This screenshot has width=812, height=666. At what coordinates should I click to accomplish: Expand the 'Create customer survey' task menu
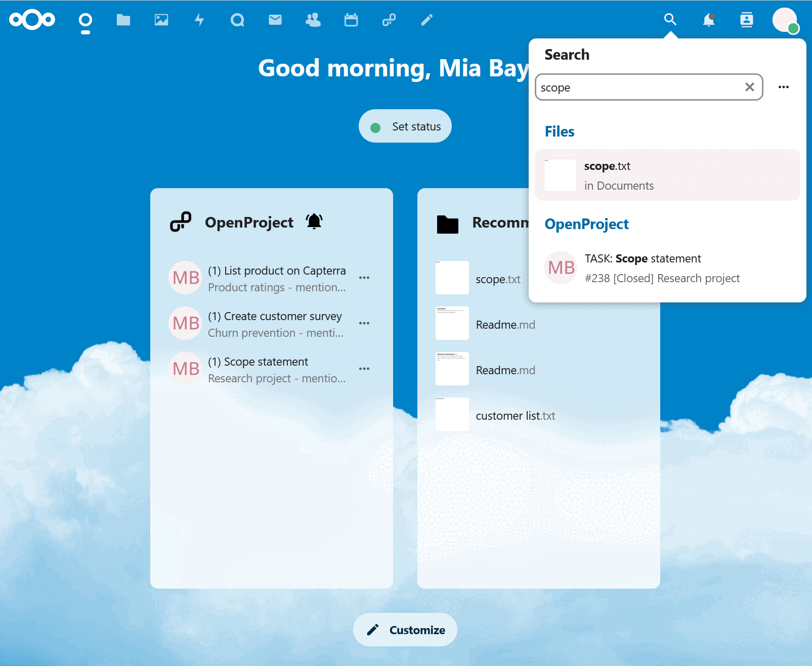pyautogui.click(x=364, y=323)
